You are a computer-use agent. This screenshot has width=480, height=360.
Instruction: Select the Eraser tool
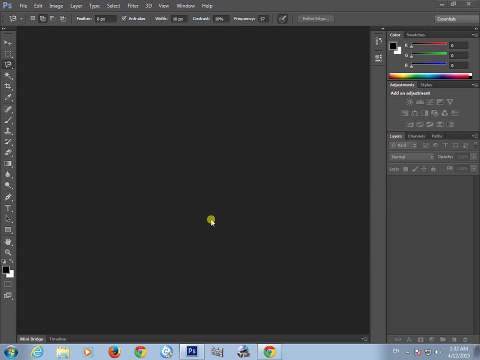[8, 153]
